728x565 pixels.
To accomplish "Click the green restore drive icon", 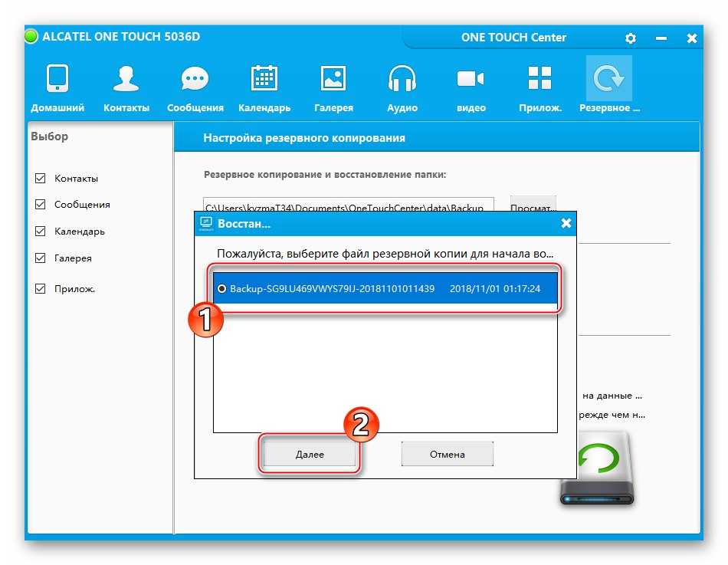I will 597,468.
